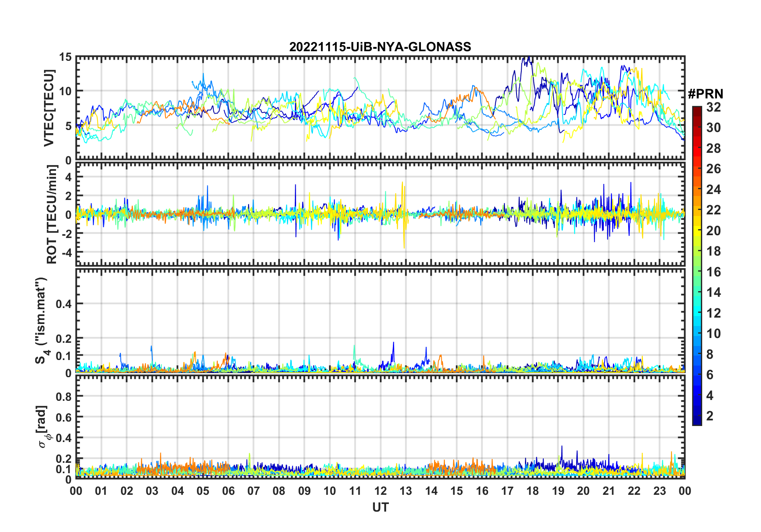
Task: Click x-axis tick label 22
Action: (x=634, y=491)
